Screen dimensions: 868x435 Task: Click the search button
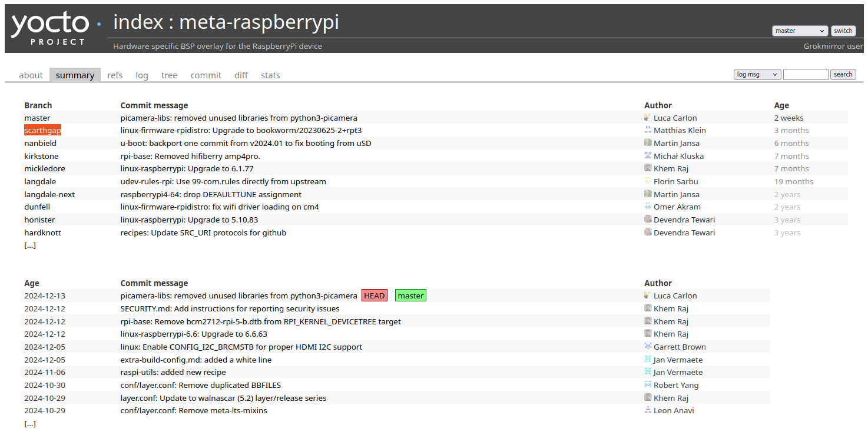[843, 74]
